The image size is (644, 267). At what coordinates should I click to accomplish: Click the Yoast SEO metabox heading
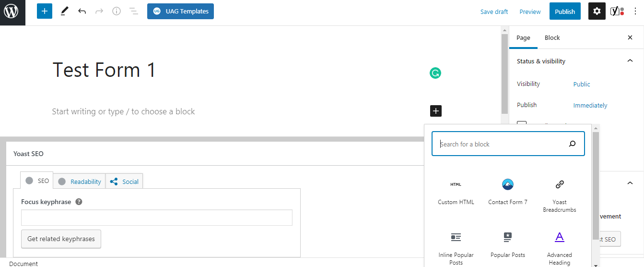point(28,154)
